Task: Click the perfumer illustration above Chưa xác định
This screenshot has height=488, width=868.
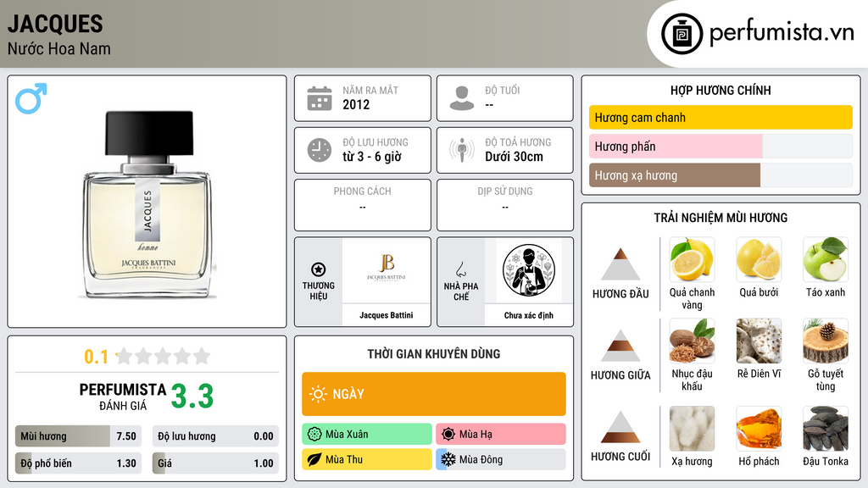Action: coord(529,270)
